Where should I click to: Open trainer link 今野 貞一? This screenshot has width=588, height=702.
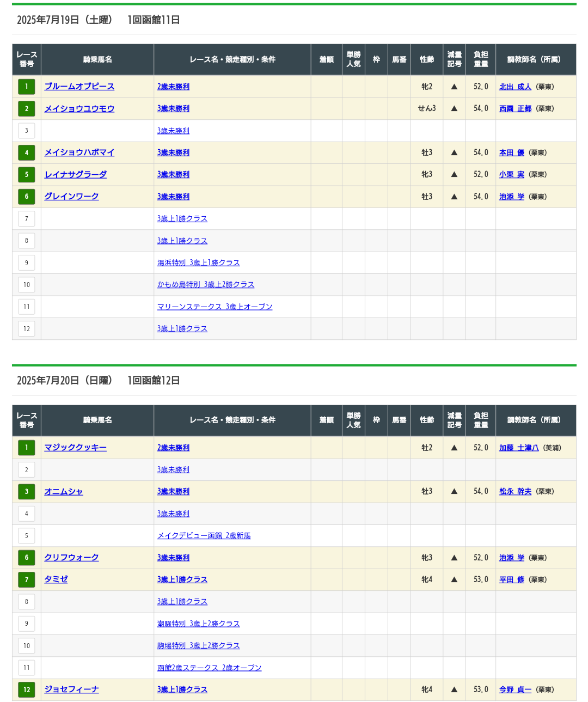(x=515, y=689)
